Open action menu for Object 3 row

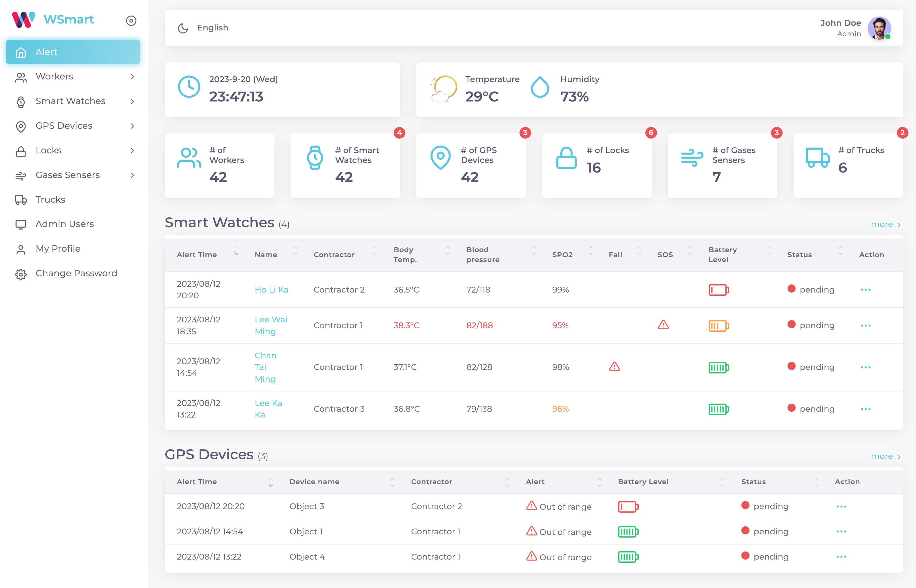tap(841, 507)
